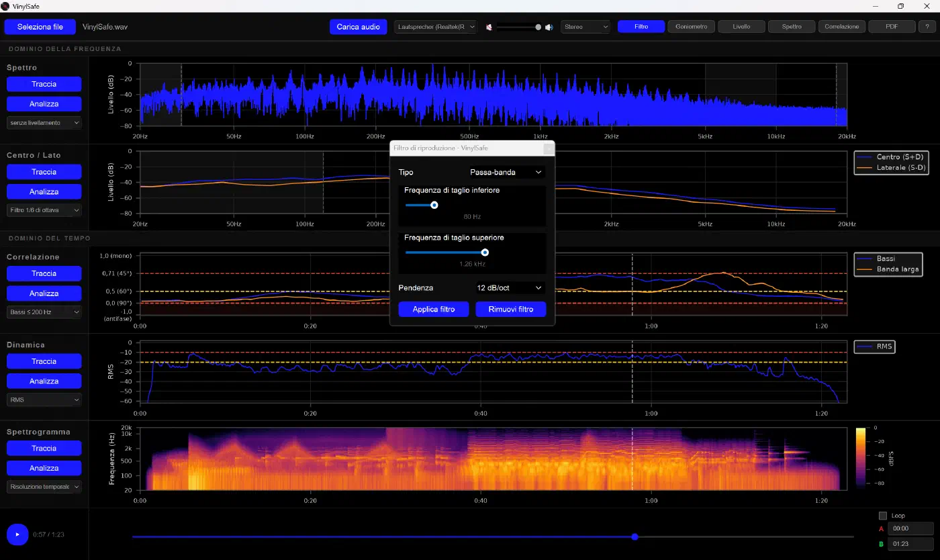940x560 pixels.
Task: Open the PDF export tab
Action: click(x=892, y=27)
